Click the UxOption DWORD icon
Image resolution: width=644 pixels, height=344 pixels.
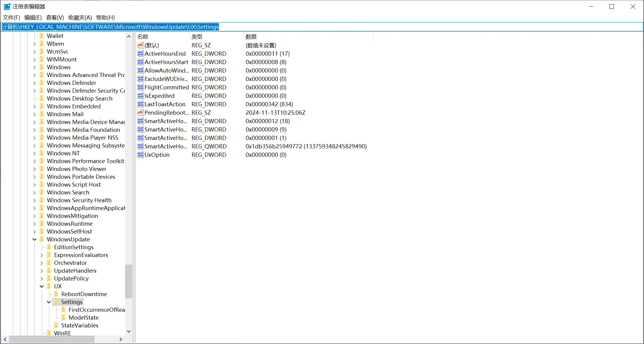[x=140, y=155]
